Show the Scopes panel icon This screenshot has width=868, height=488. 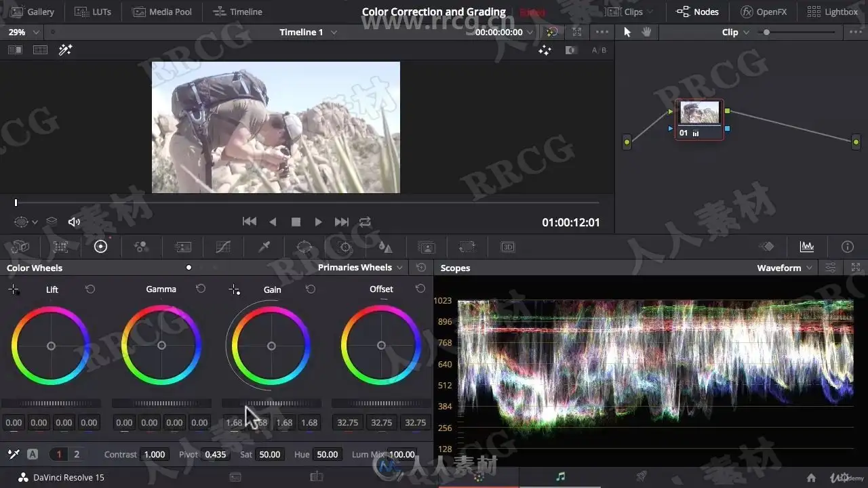click(x=807, y=247)
